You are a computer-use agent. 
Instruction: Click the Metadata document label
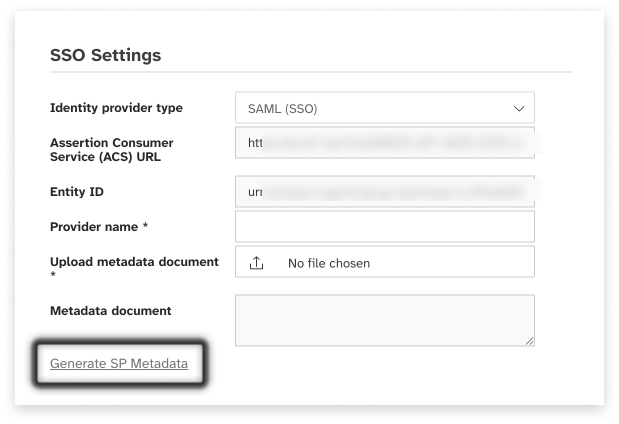pyautogui.click(x=110, y=311)
